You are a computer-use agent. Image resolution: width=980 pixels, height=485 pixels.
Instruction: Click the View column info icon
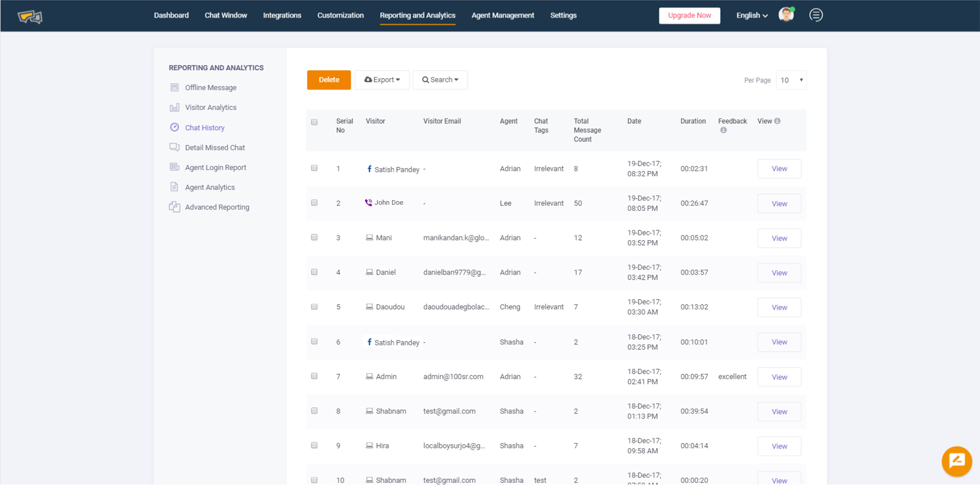tap(777, 121)
